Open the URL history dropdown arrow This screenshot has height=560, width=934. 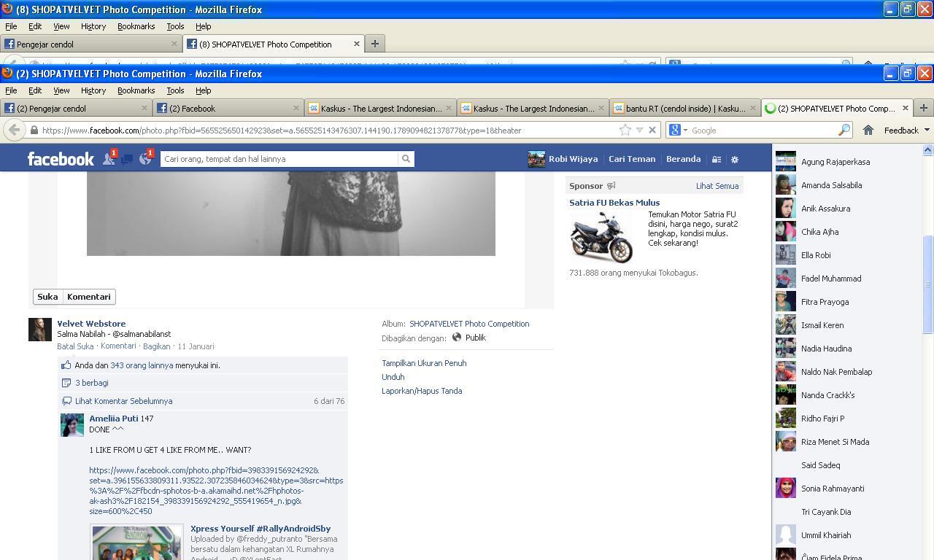point(639,130)
